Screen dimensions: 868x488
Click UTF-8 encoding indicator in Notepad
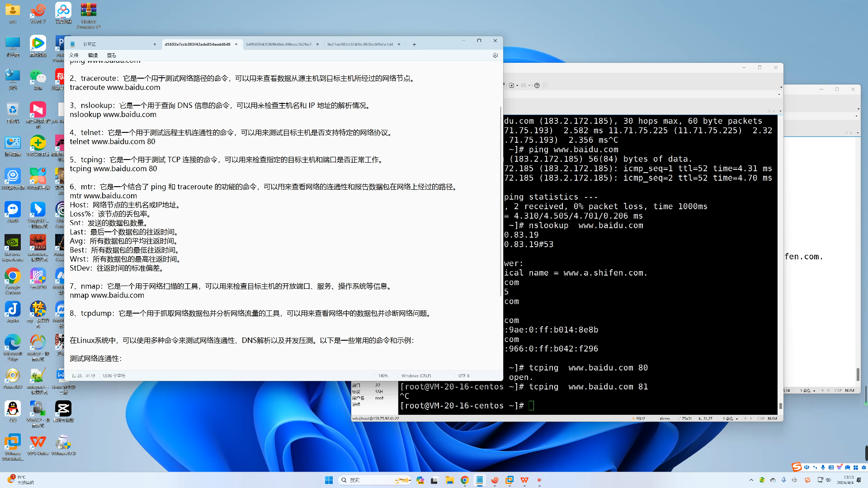464,375
